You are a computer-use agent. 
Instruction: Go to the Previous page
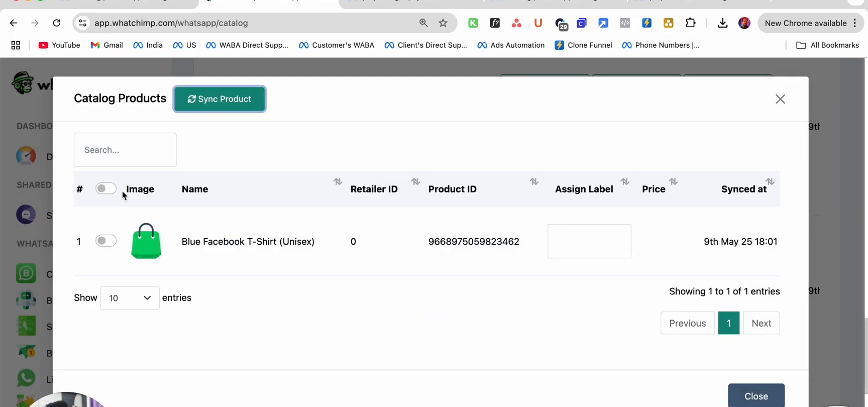[687, 323]
